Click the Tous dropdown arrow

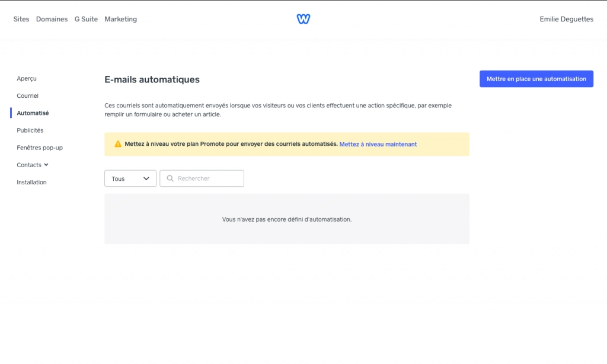point(146,178)
